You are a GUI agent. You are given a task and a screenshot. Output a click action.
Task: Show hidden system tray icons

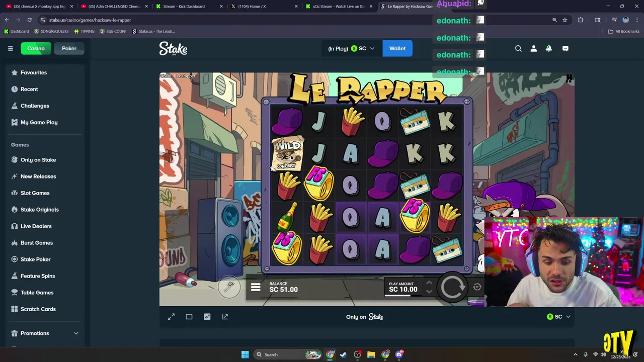tap(576, 354)
